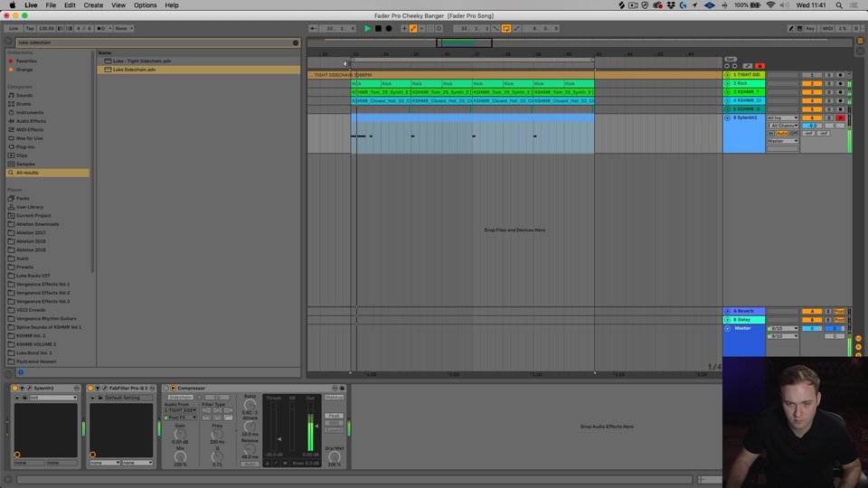Viewport: 868px width, 488px height.
Task: Enable the Key Map Mode switch
Action: click(x=810, y=28)
